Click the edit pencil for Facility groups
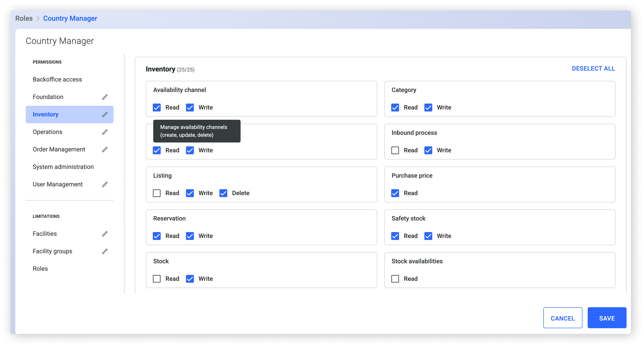Screen dimensions: 644x347 click(105, 252)
